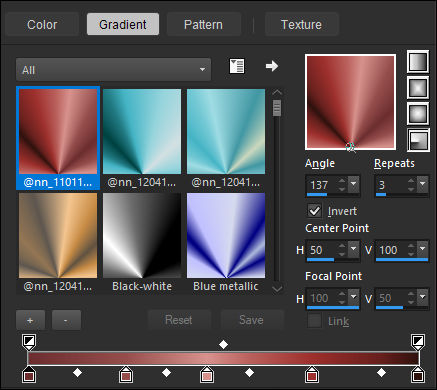Click the Angle input field showing 137

322,185
